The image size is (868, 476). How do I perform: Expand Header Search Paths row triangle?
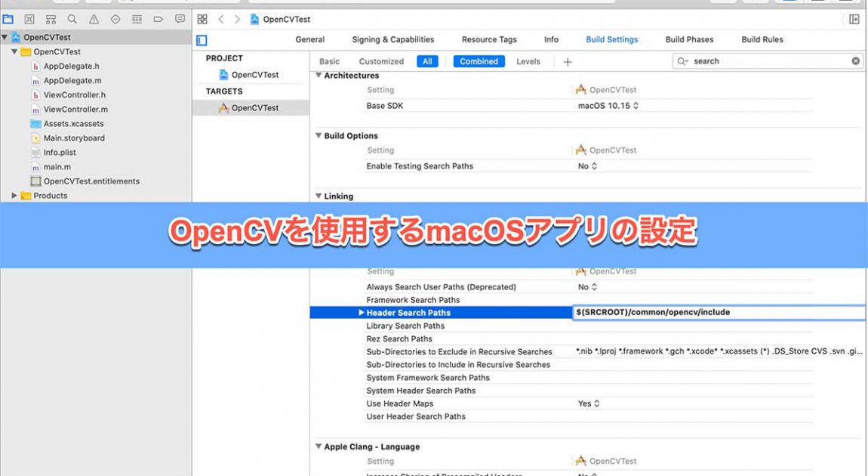361,313
